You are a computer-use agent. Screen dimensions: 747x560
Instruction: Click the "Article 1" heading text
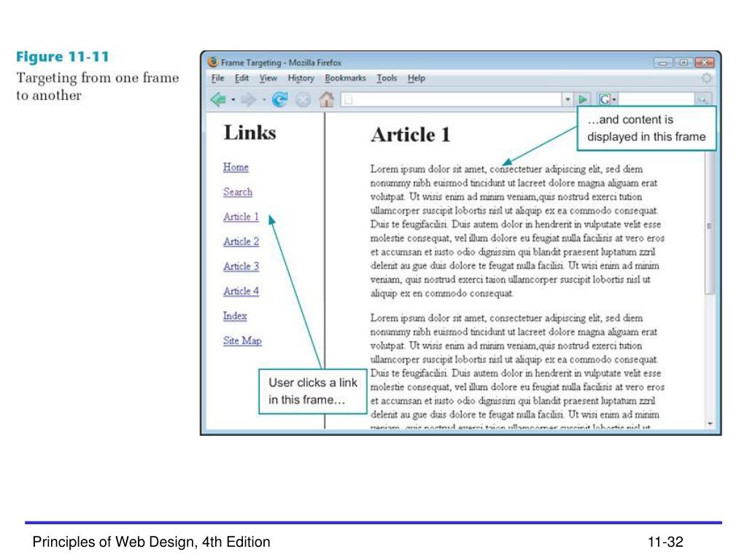pos(411,135)
